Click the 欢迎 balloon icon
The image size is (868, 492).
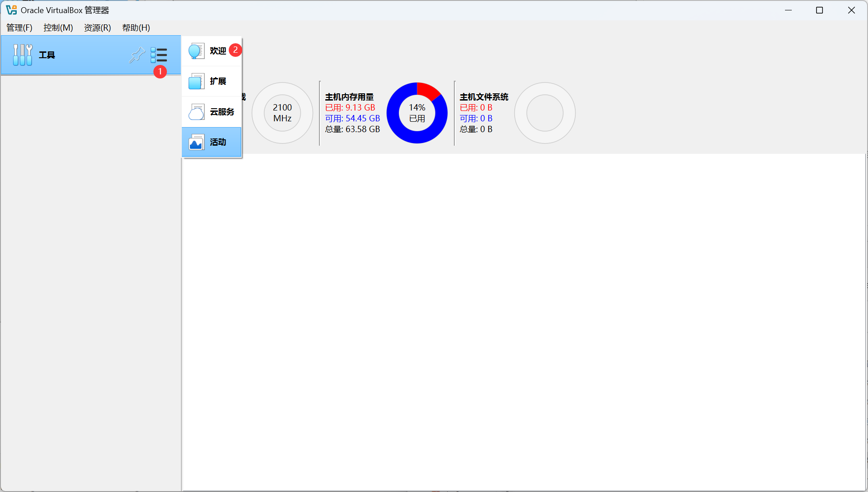(x=196, y=51)
